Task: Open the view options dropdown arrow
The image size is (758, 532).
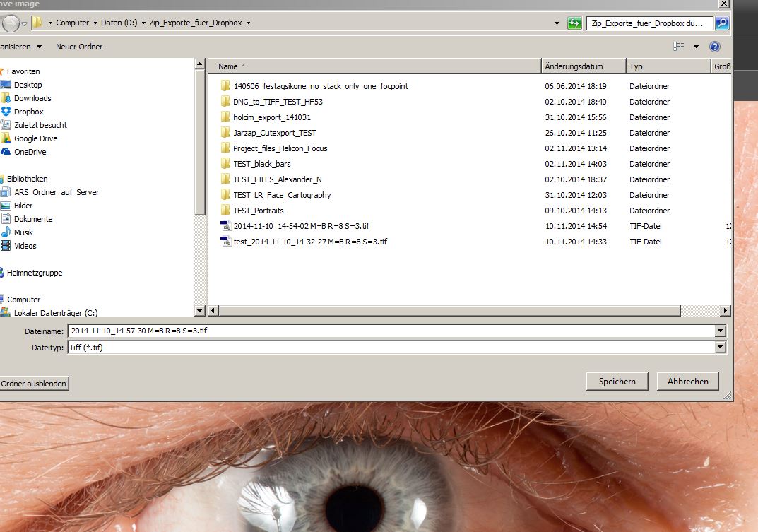Action: click(696, 47)
